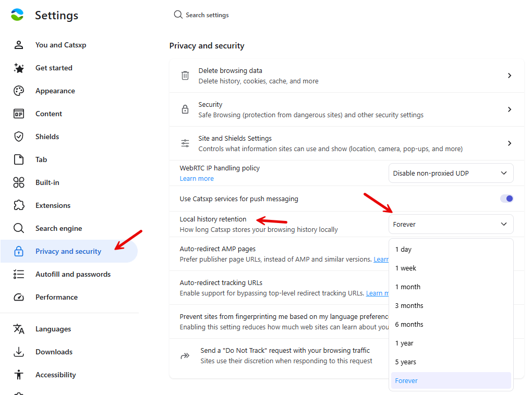Choose 1 month retention option
532x395 pixels.
pos(451,287)
